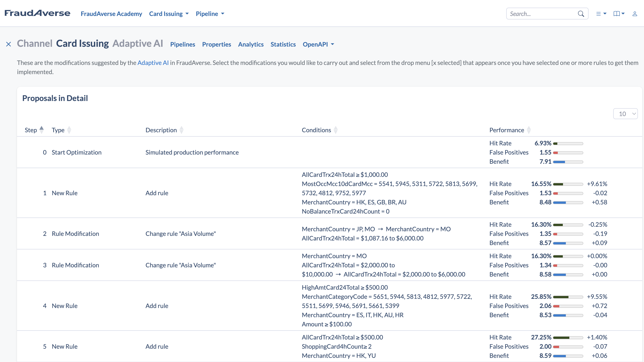Image resolution: width=644 pixels, height=362 pixels.
Task: Click the Step 3 'Rule Modification' cell
Action: [75, 265]
